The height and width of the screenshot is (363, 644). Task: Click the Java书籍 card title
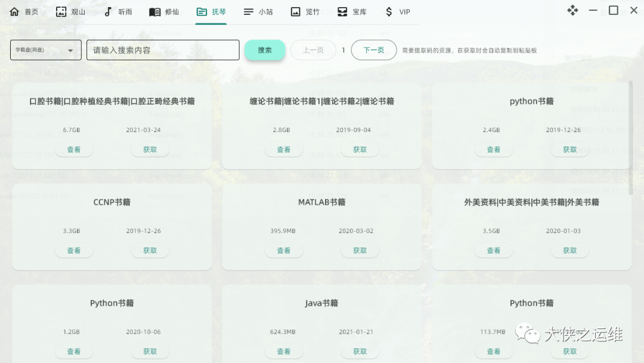click(322, 303)
